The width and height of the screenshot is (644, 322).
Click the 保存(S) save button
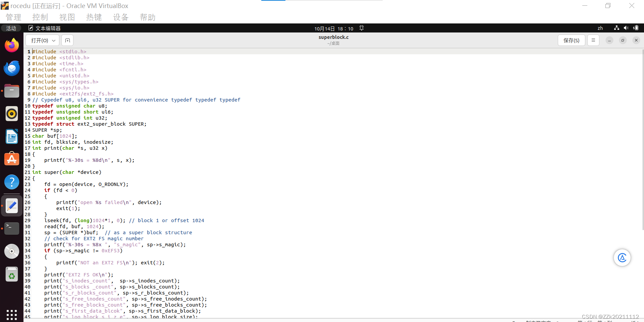pos(572,40)
